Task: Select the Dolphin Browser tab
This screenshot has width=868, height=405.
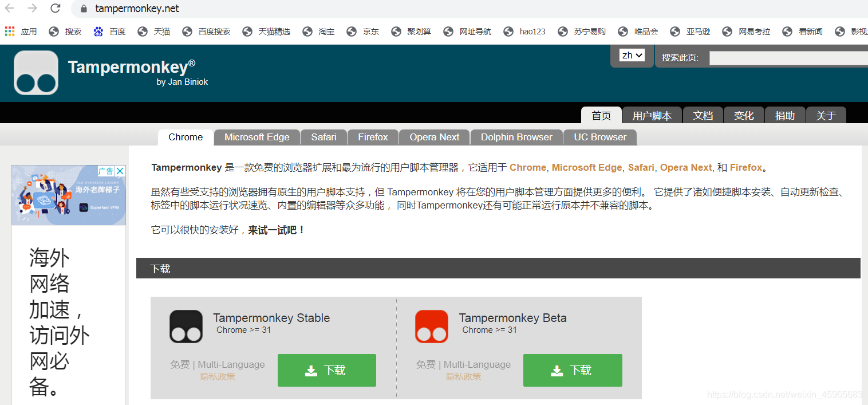Action: tap(516, 137)
